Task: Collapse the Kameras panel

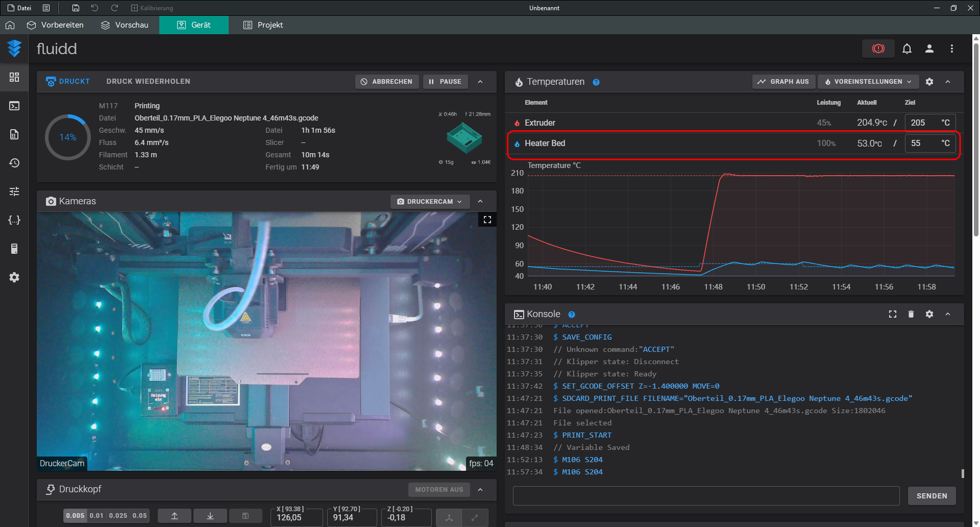Action: coord(480,201)
